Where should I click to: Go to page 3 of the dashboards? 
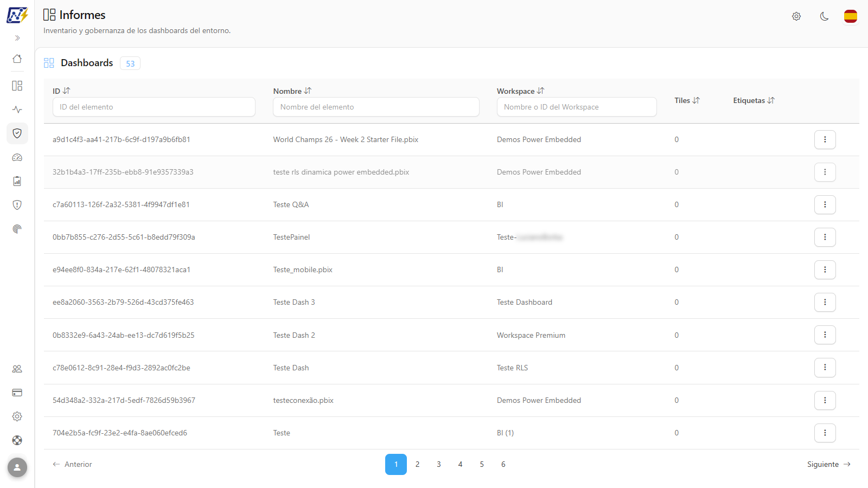[439, 464]
